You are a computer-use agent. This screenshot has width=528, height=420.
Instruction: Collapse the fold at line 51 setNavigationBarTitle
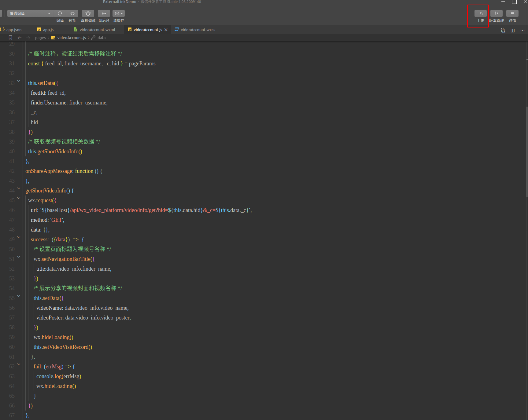click(x=19, y=257)
